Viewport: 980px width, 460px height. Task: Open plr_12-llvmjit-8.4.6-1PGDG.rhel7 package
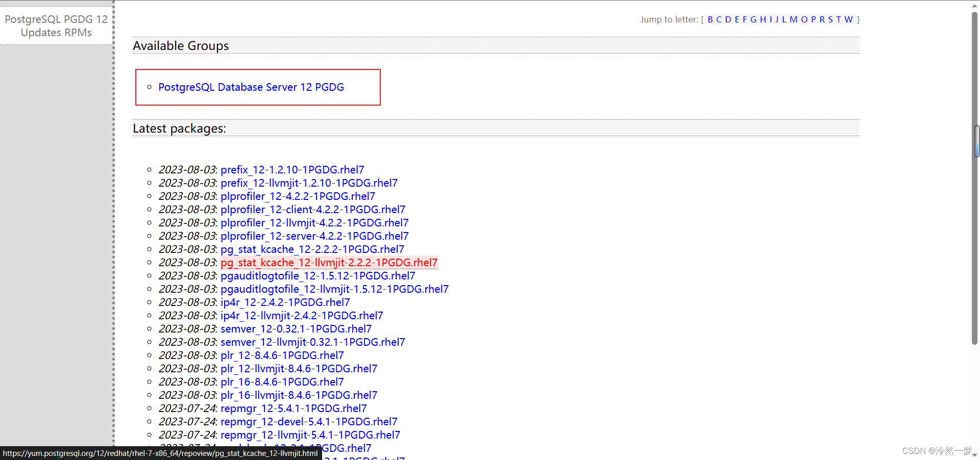pos(299,369)
